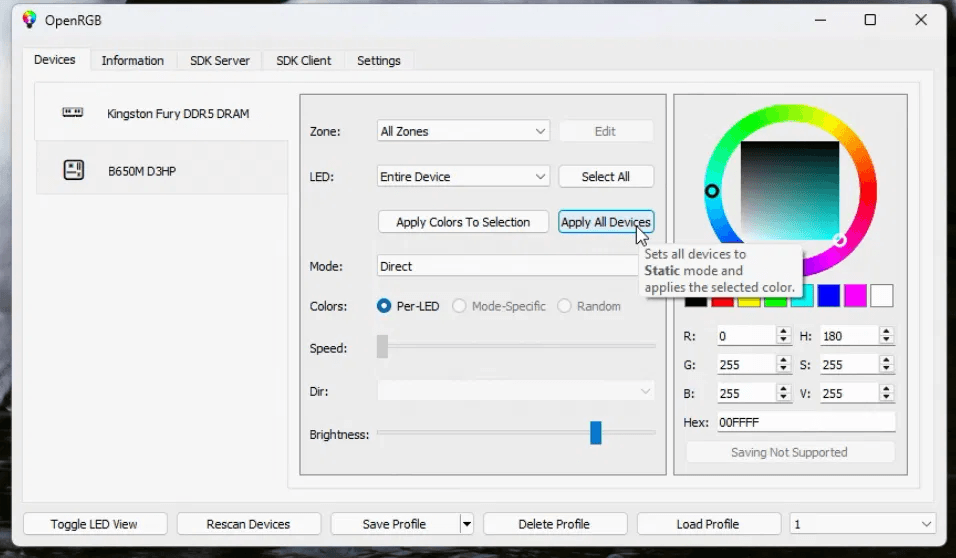This screenshot has width=956, height=558.
Task: Click the Brightness slider handle
Action: pyautogui.click(x=596, y=432)
